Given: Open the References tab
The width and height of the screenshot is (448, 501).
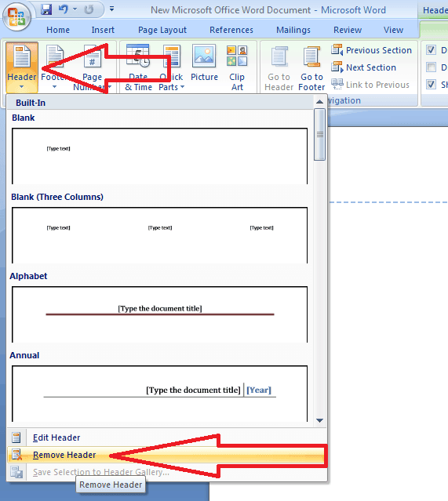Looking at the screenshot, I should point(231,30).
